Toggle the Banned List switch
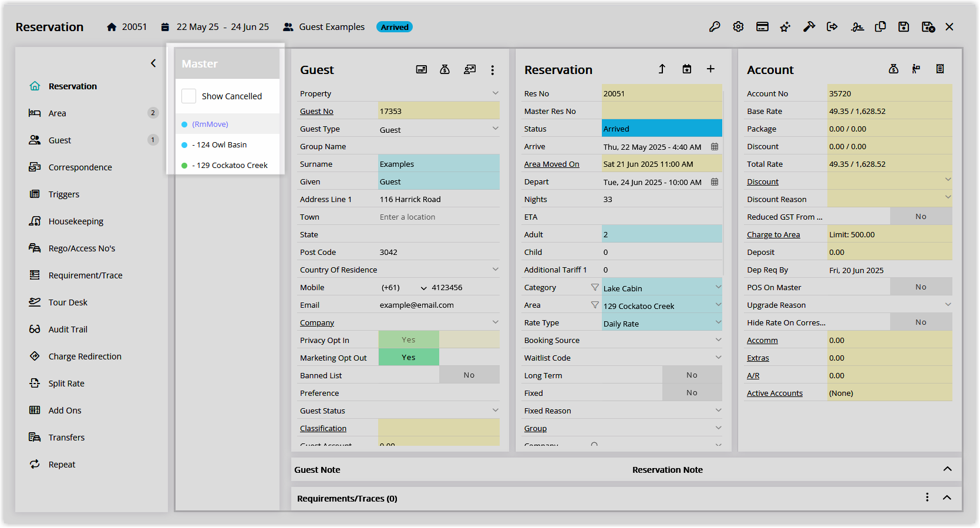Image resolution: width=980 pixels, height=528 pixels. 469,375
